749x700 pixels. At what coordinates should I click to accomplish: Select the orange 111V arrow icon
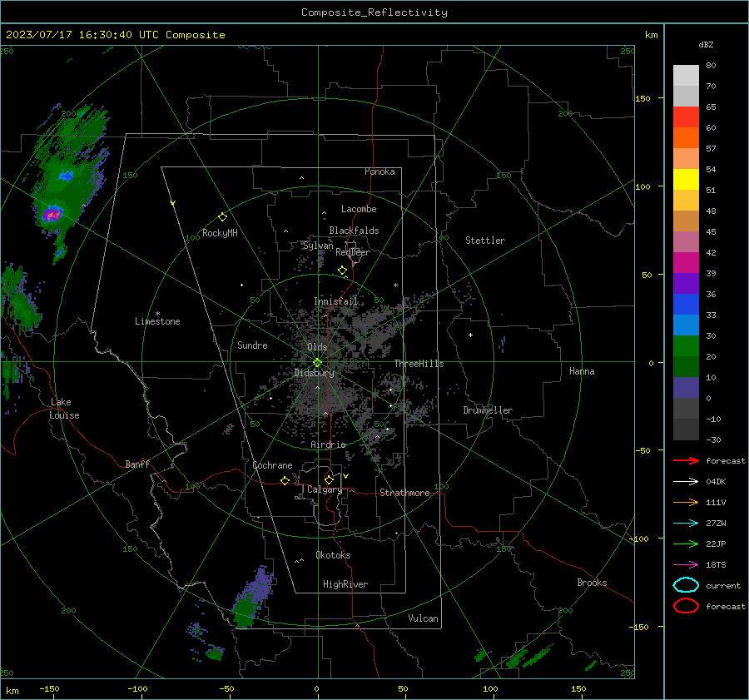tap(686, 502)
